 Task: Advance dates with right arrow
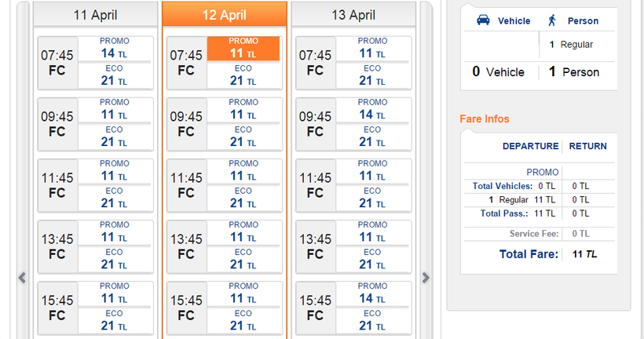(426, 277)
